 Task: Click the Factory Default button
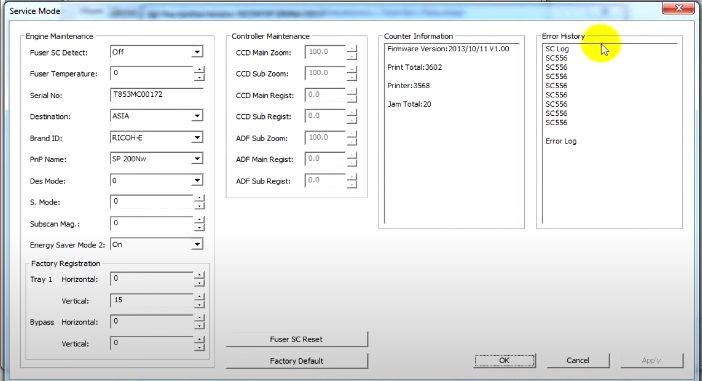point(296,361)
